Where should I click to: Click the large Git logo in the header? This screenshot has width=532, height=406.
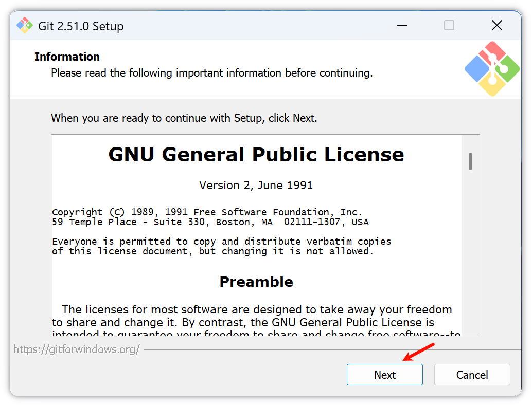pyautogui.click(x=492, y=69)
